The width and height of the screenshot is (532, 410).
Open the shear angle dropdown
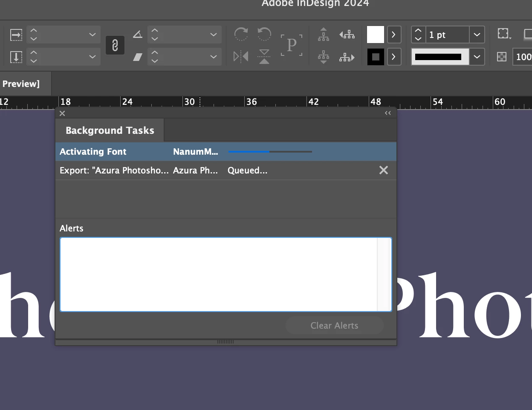(x=214, y=57)
